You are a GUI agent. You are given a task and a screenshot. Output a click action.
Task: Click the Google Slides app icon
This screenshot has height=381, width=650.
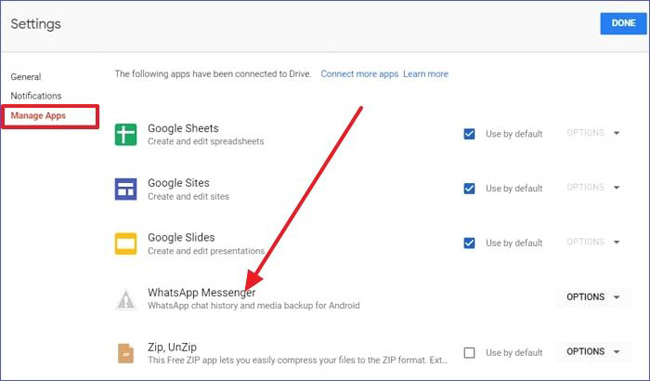(126, 244)
